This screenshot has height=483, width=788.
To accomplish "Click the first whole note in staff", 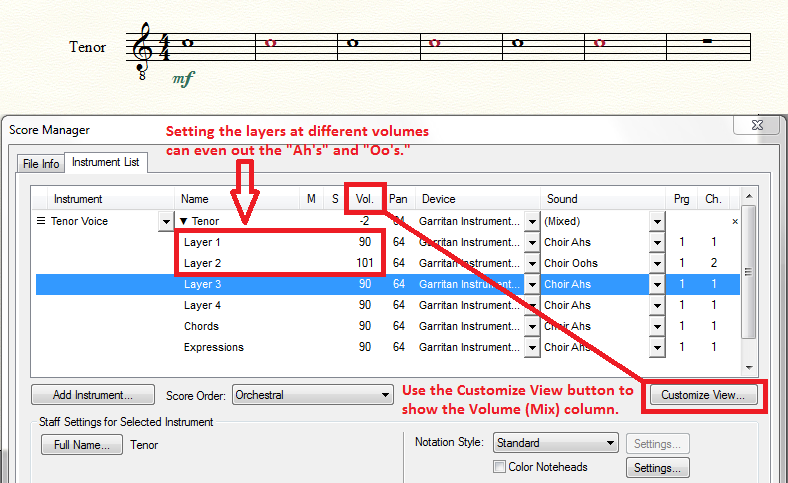I will pos(186,43).
